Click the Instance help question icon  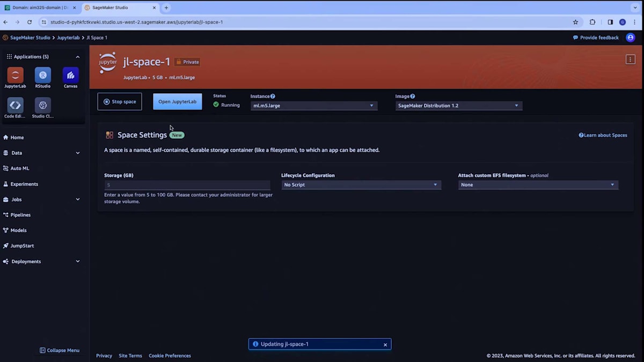point(273,96)
